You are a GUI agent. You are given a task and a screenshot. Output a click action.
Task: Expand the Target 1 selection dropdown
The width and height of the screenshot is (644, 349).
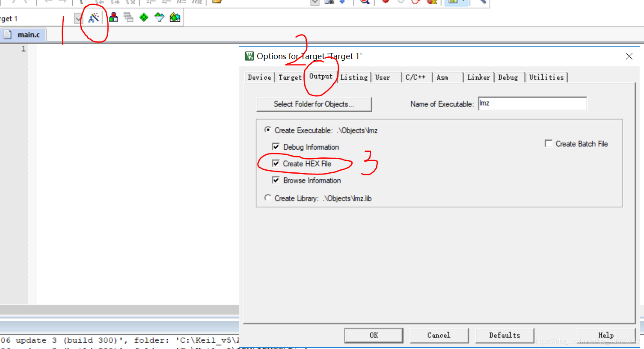[x=78, y=18]
